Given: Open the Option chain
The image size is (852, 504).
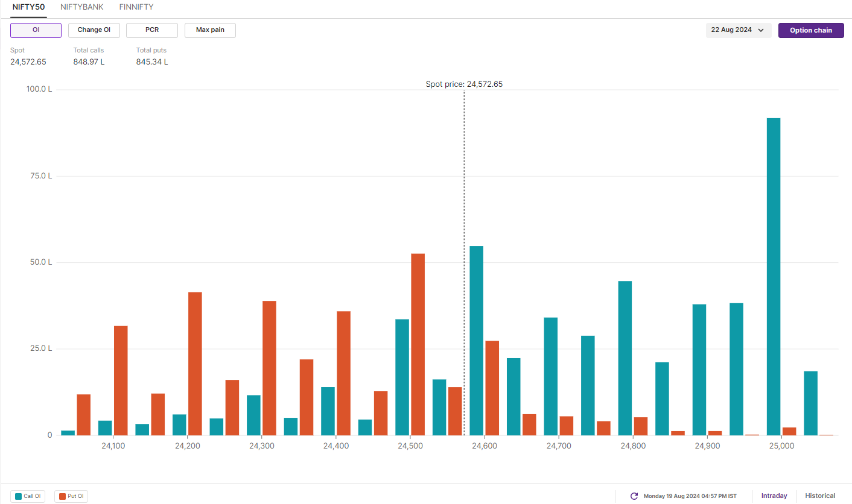Looking at the screenshot, I should 811,30.
